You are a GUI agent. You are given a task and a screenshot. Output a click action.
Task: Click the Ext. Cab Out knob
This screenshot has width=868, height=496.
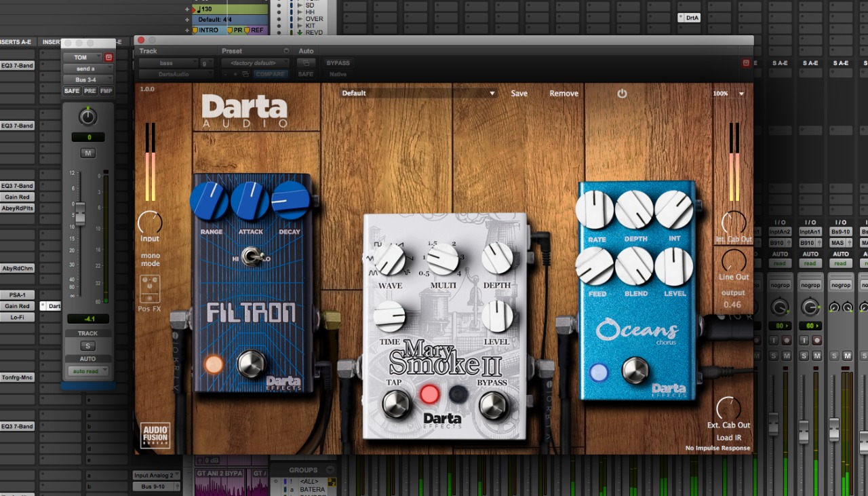click(x=729, y=408)
